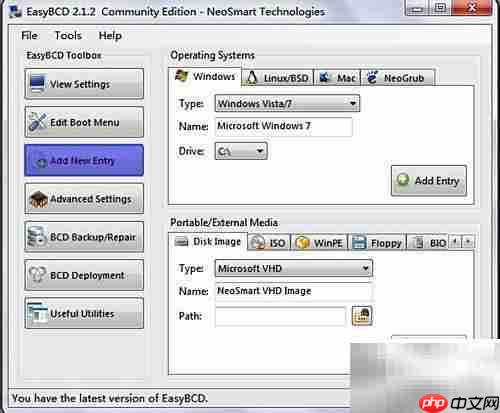This screenshot has width=500, height=413.
Task: Click the latest version status bar text
Action: click(x=110, y=398)
